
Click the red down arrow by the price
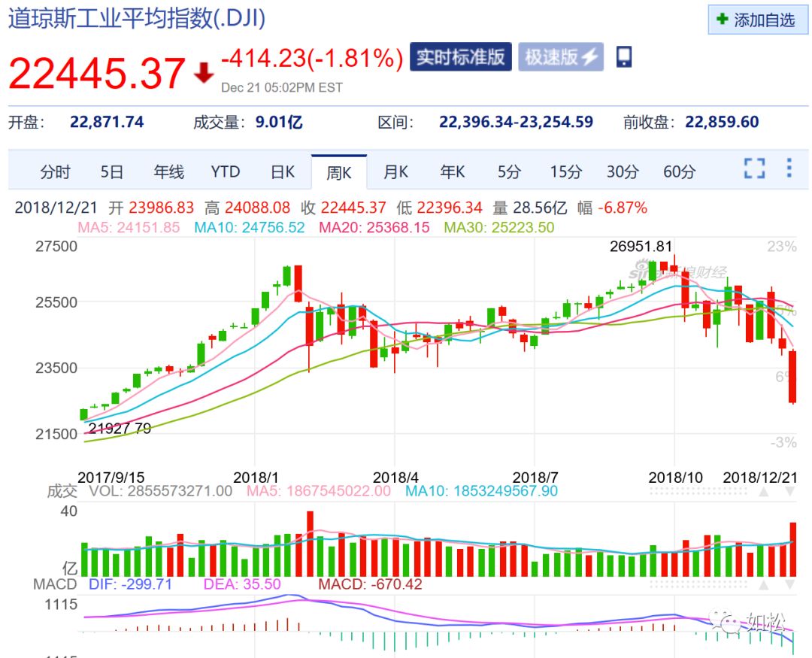tap(204, 73)
